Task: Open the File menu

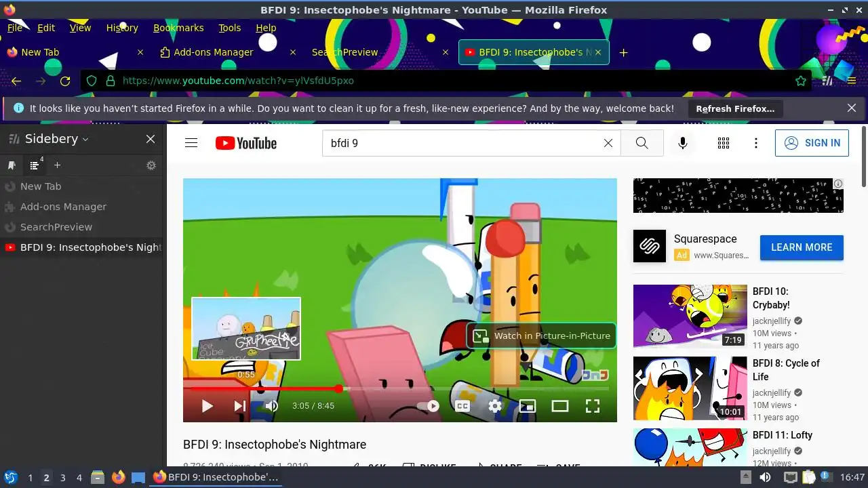Action: click(x=14, y=28)
